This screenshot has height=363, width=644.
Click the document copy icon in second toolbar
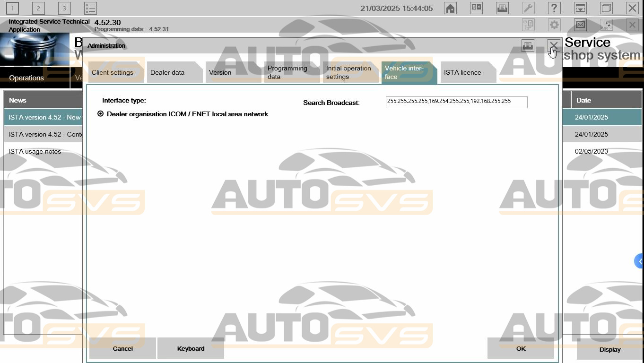coord(528,25)
